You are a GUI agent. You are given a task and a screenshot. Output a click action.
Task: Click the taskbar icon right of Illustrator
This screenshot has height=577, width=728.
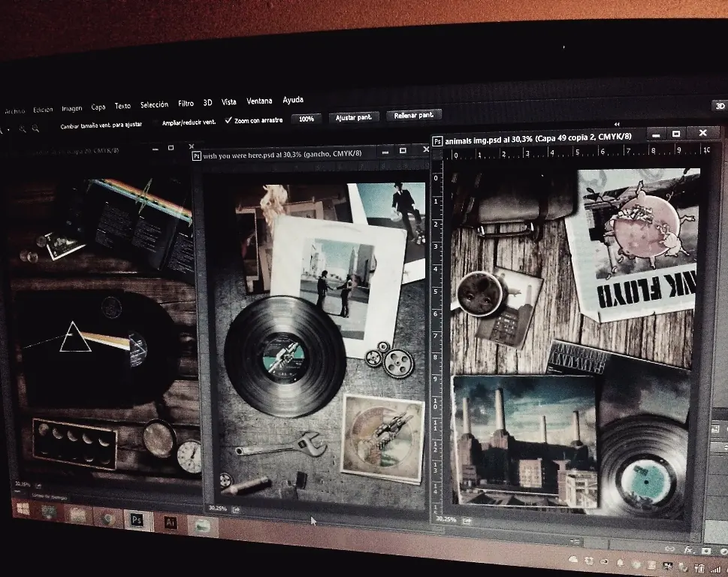(x=203, y=525)
